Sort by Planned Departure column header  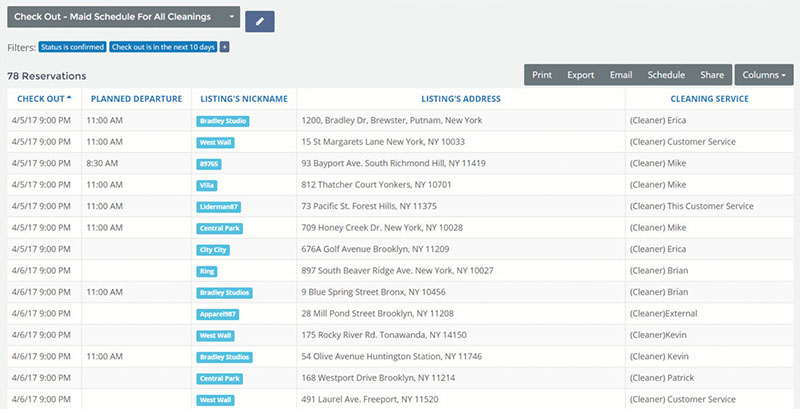click(136, 99)
